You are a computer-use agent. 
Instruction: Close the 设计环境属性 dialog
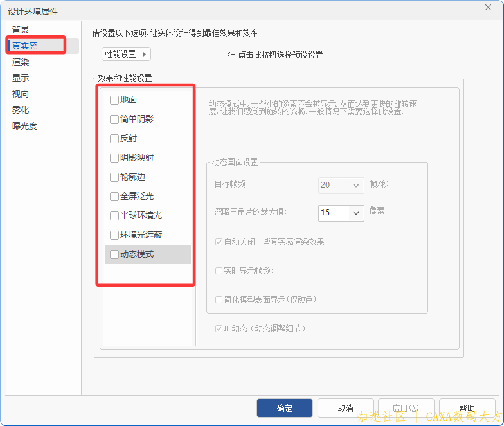tap(488, 8)
